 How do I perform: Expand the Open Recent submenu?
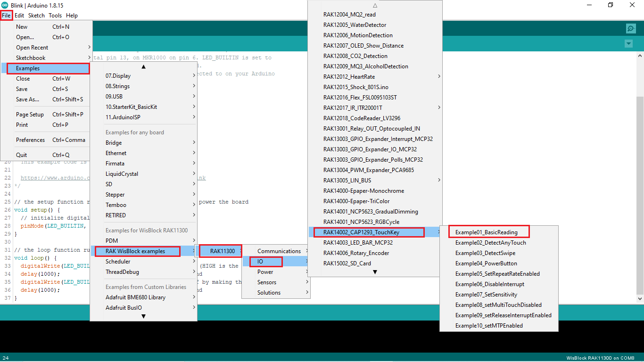[x=46, y=48]
